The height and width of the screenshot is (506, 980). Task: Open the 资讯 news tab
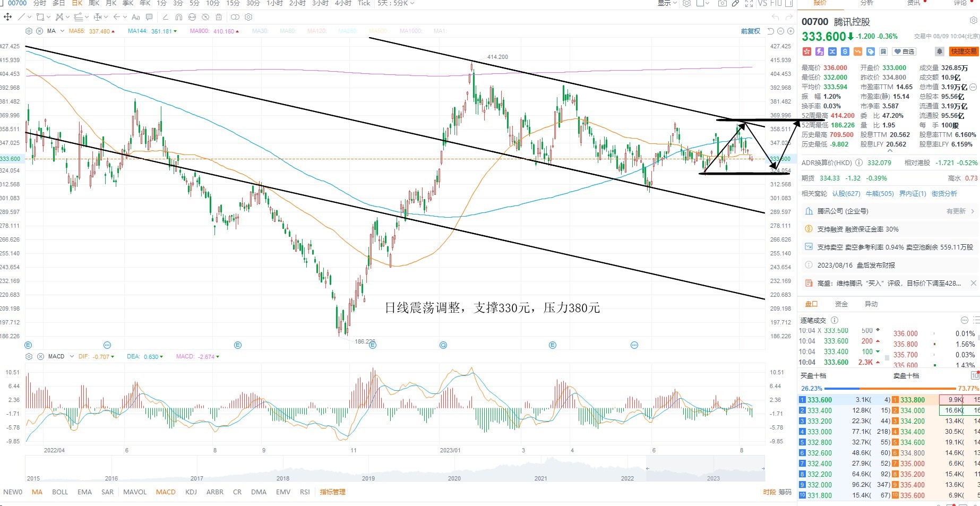pos(914,3)
